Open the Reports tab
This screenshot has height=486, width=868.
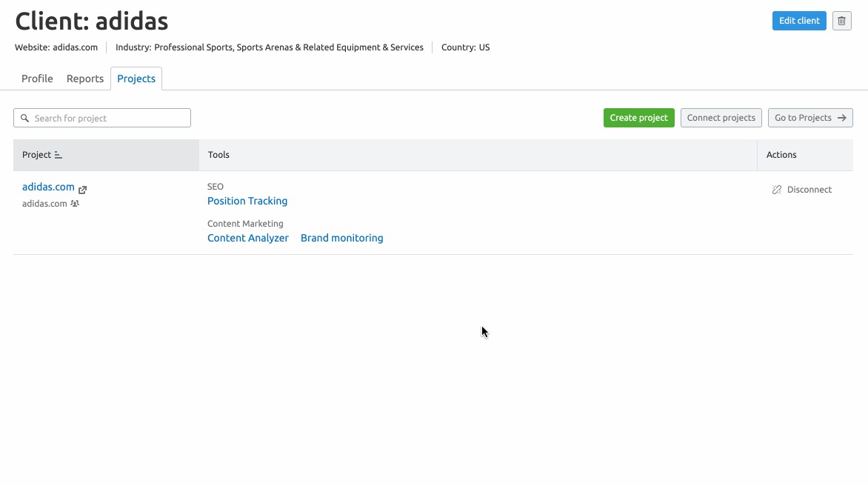tap(85, 79)
